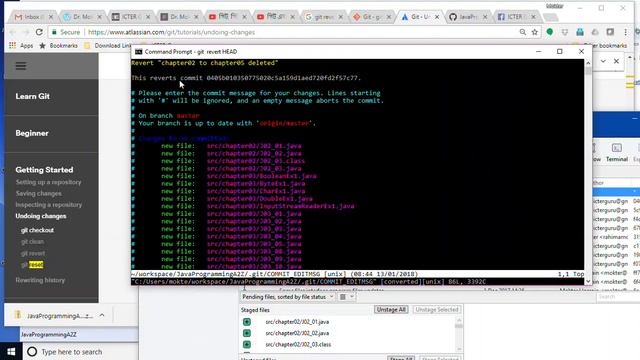
Task: Open the zoom magnifier icon in address bar
Action: 522,32
